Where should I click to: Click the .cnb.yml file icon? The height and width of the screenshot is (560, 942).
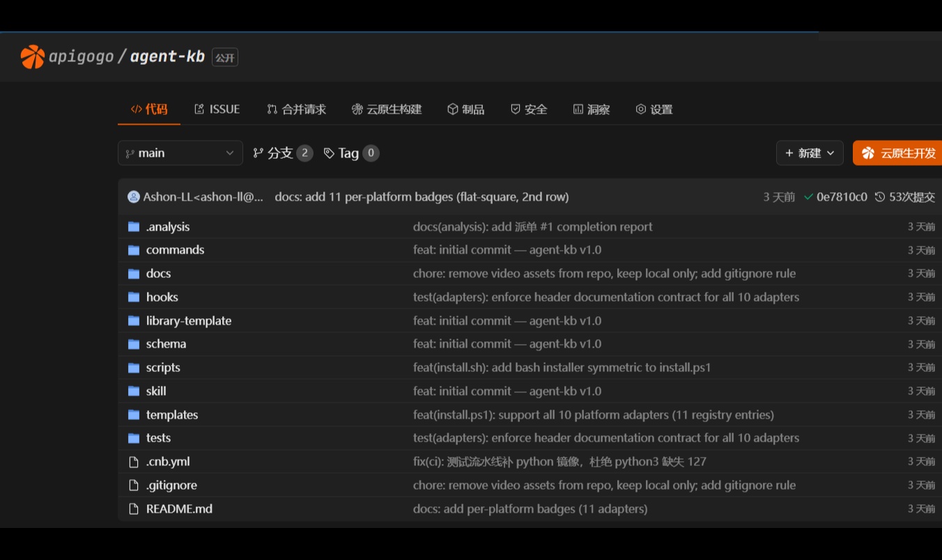point(134,462)
